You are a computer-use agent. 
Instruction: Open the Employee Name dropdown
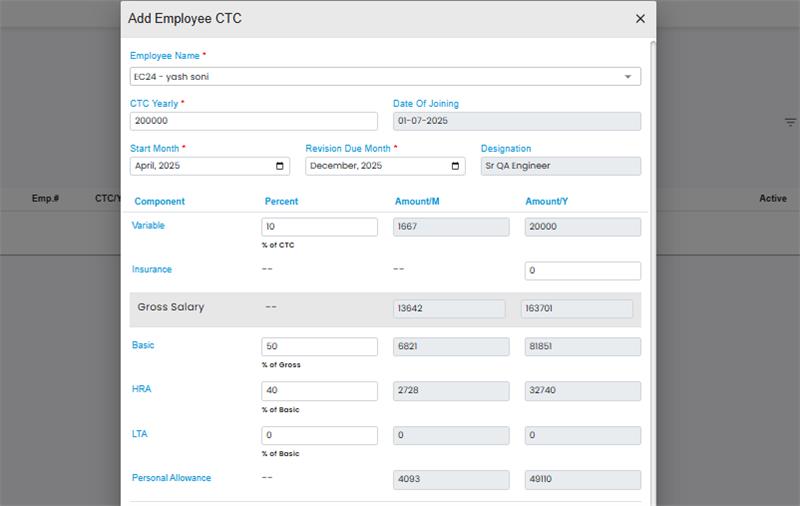[627, 77]
